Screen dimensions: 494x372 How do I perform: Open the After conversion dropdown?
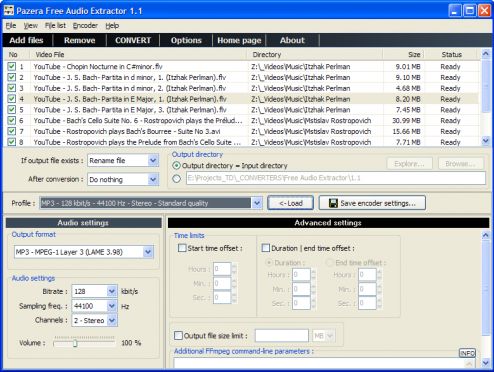pos(153,179)
